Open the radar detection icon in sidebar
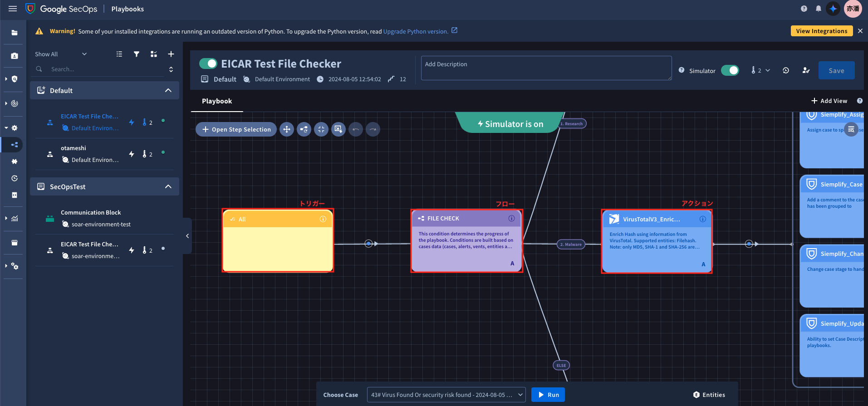The width and height of the screenshot is (868, 406). pyautogui.click(x=15, y=103)
